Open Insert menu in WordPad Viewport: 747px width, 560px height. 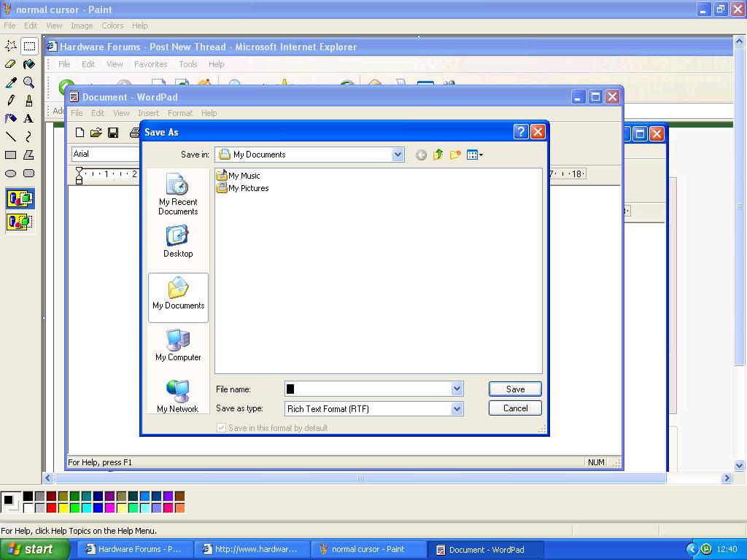click(148, 113)
